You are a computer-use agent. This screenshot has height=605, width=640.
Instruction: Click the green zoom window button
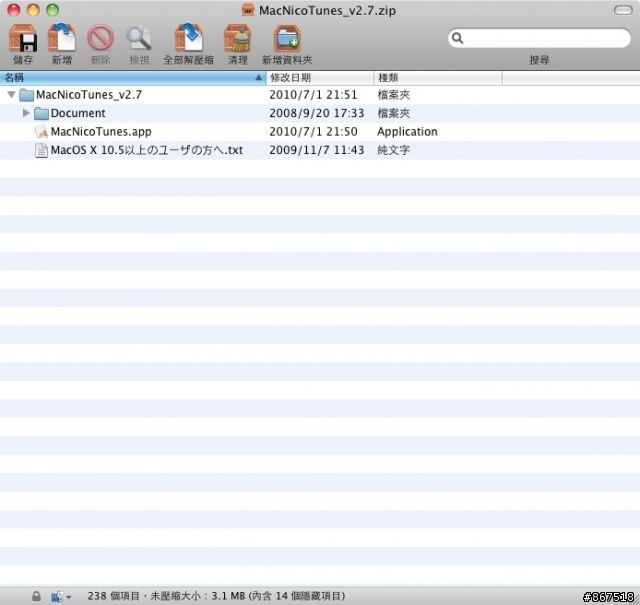click(x=53, y=10)
